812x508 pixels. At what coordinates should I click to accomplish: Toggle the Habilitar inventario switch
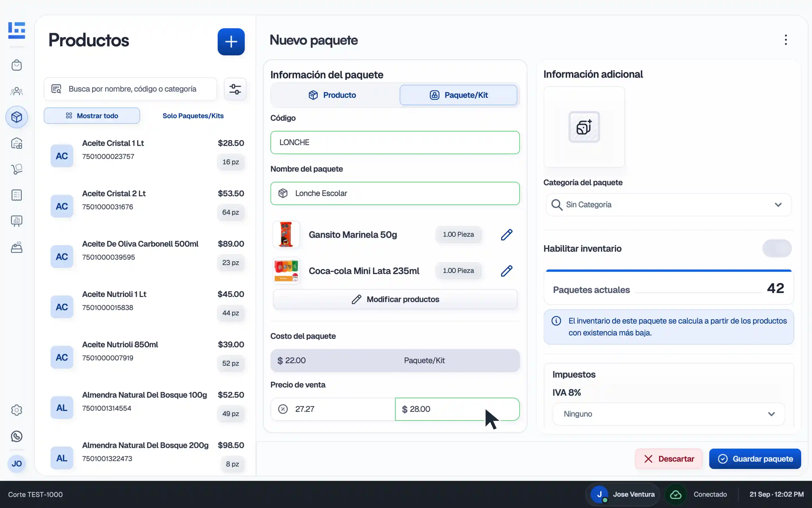tap(777, 249)
